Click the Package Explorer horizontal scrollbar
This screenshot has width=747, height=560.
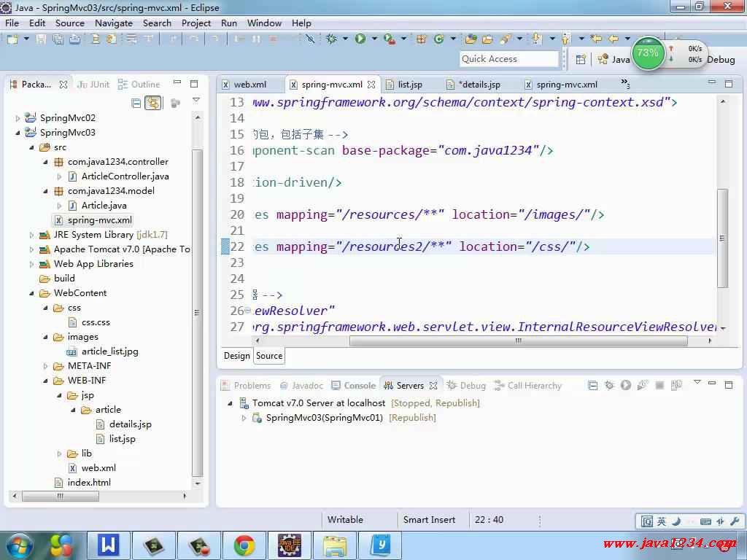click(61, 496)
